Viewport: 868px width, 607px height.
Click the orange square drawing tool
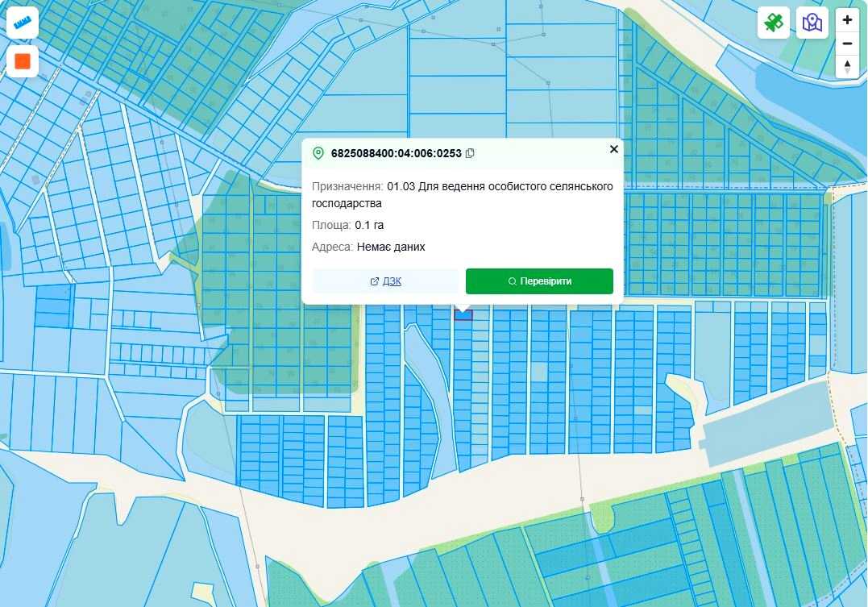[x=22, y=61]
